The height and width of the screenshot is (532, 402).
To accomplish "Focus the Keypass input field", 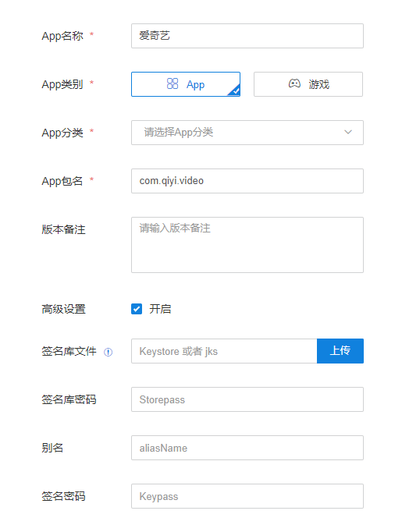I will pos(247,496).
